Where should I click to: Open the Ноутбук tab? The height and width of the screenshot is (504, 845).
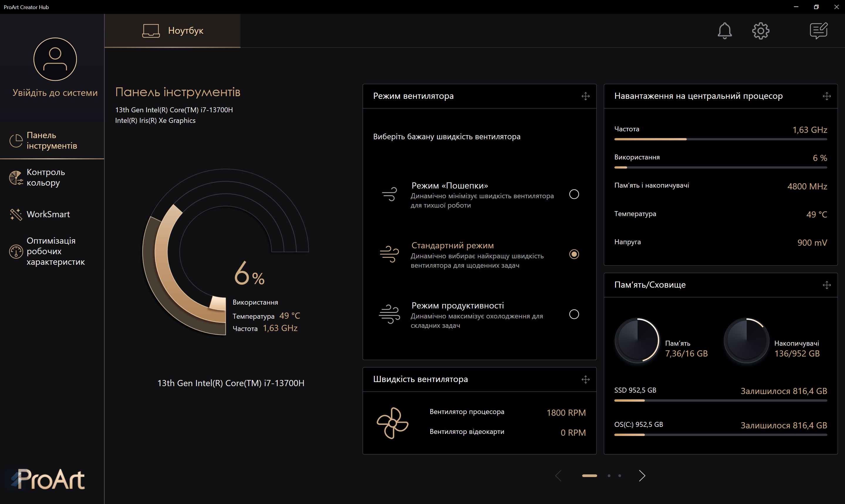tap(173, 30)
